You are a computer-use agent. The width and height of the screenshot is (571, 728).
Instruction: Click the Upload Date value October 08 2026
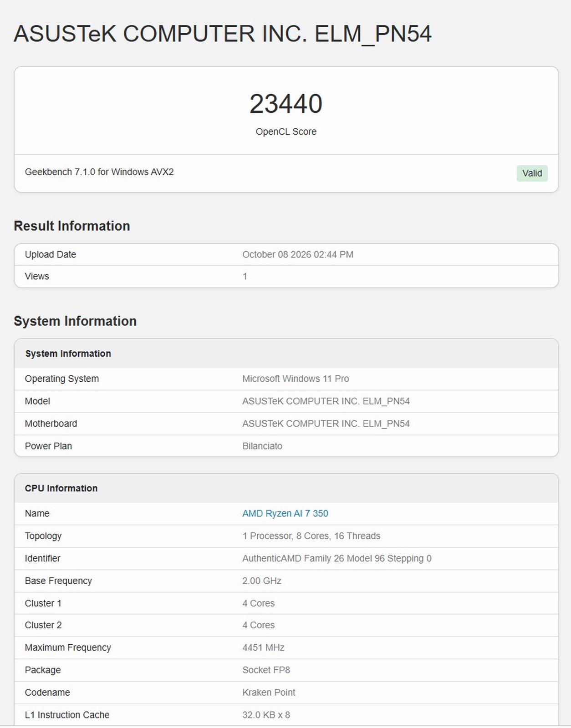[298, 254]
